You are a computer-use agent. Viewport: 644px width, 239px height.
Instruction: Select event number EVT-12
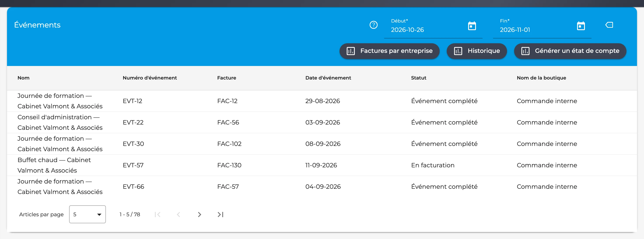coord(132,101)
